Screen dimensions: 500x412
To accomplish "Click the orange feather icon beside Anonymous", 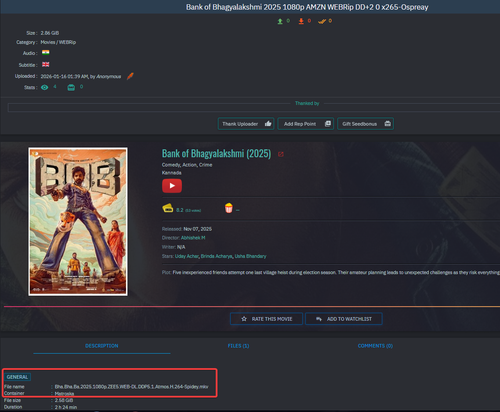I will (130, 76).
